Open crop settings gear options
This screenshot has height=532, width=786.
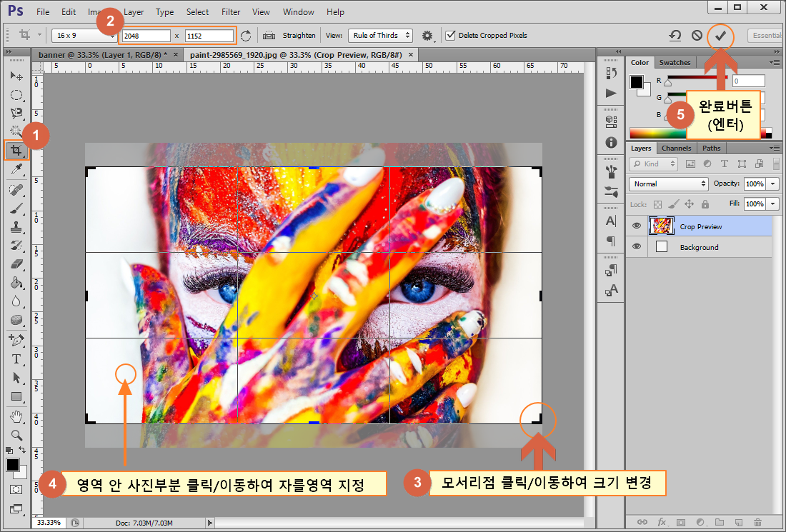pyautogui.click(x=427, y=36)
